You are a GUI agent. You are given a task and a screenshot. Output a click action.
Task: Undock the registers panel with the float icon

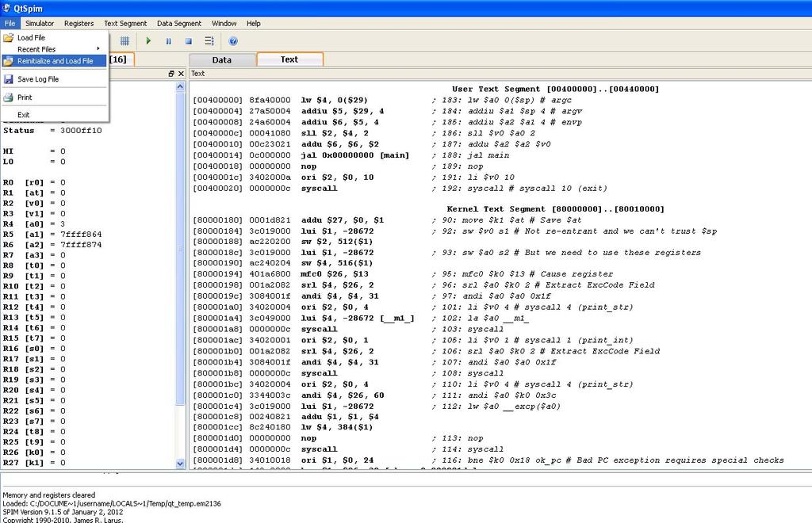pyautogui.click(x=171, y=74)
